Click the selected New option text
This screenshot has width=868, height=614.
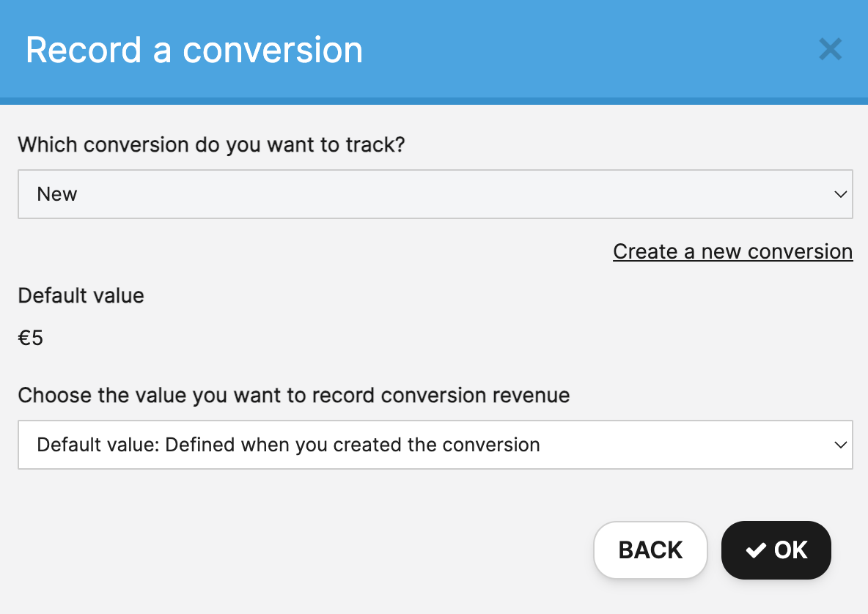coord(57,194)
